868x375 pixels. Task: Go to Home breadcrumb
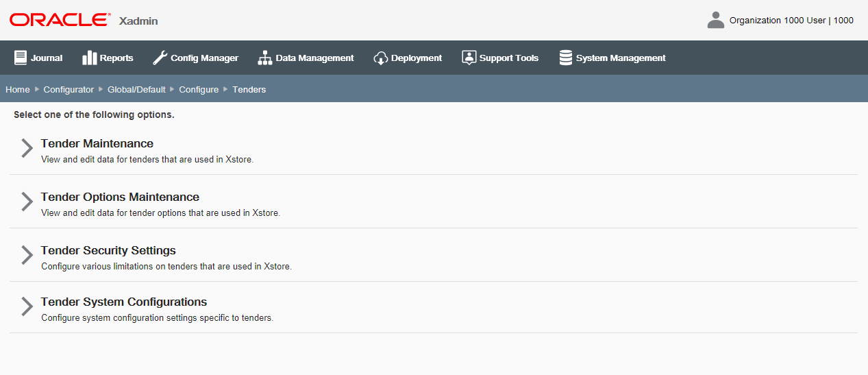click(18, 89)
